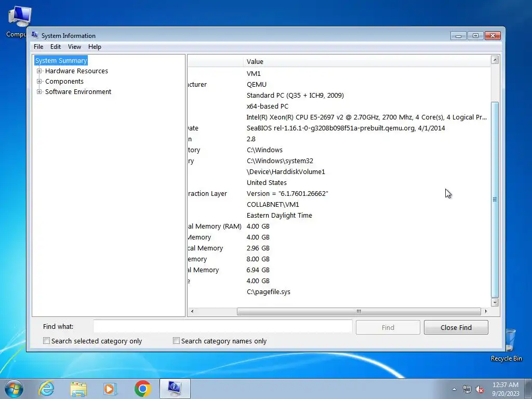Select the 6.94 GB memory value
The height and width of the screenshot is (399, 532).
(x=258, y=270)
